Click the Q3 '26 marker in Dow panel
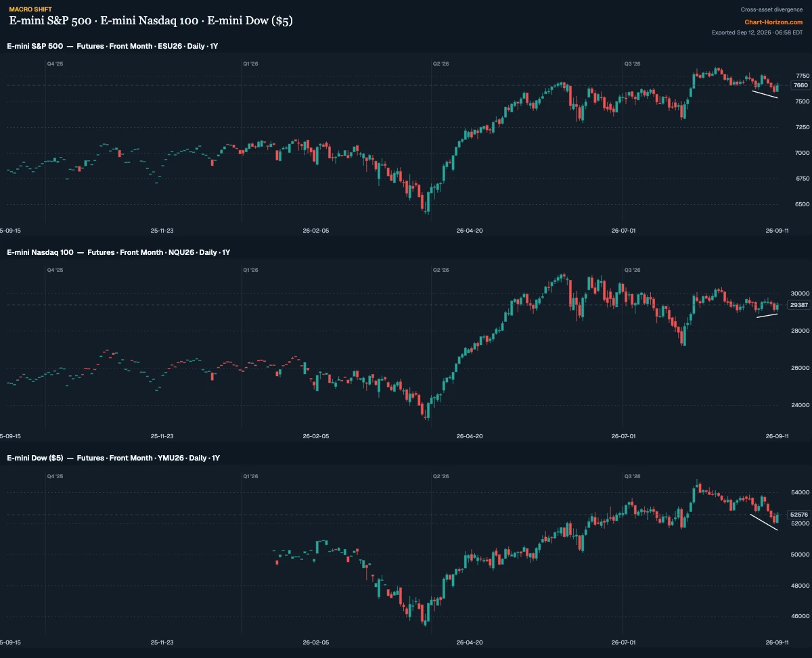The width and height of the screenshot is (812, 658). [633, 476]
